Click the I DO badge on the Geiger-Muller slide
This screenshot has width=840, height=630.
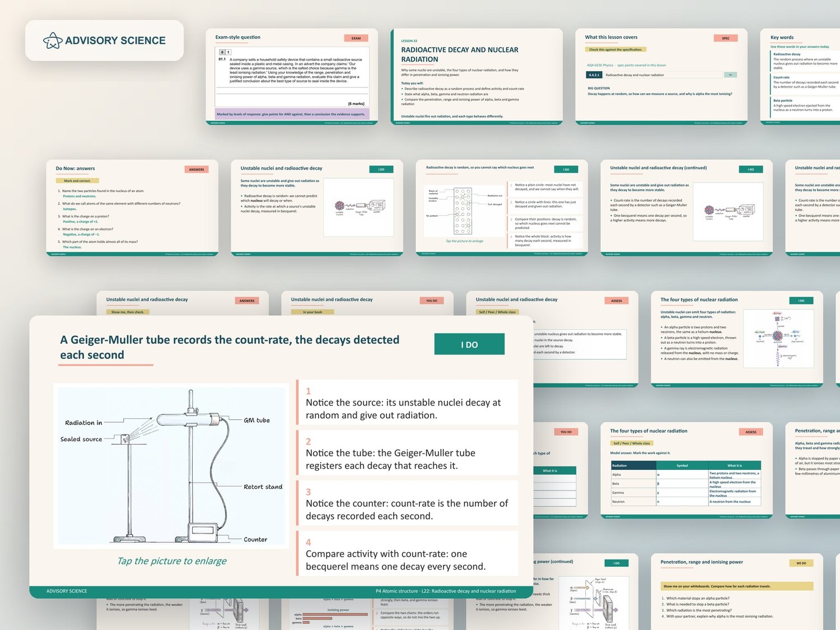pos(469,344)
